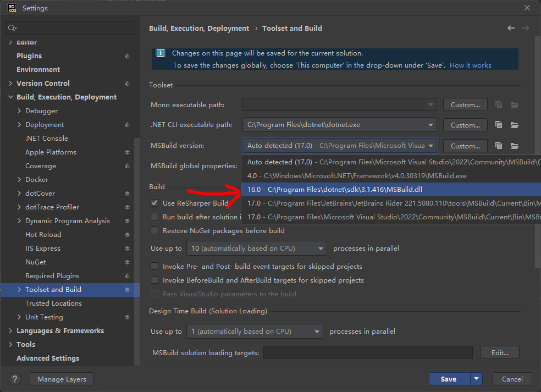Click the layer icon beside dotCover

(128, 194)
